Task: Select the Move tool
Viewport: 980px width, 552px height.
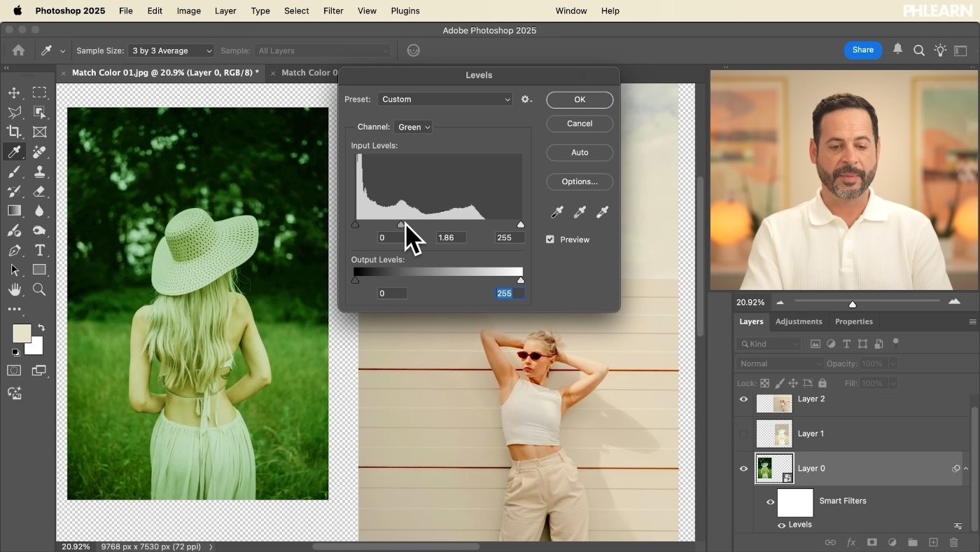Action: point(14,92)
